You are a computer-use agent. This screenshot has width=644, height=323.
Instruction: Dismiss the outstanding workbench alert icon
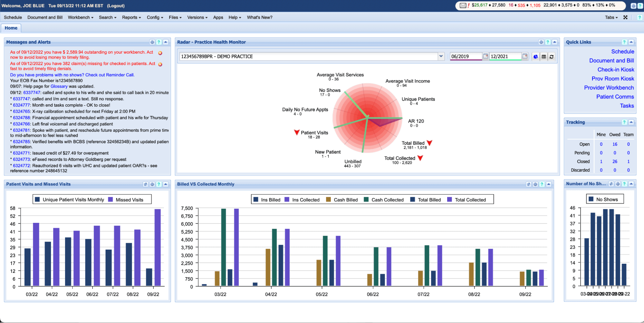point(160,53)
